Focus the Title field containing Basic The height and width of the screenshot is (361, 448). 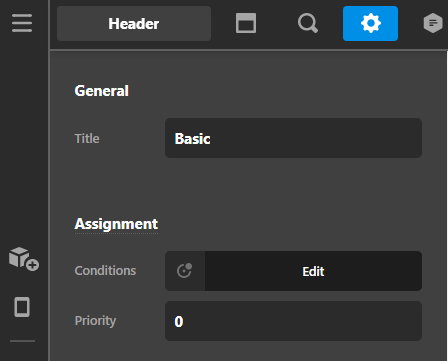[293, 138]
